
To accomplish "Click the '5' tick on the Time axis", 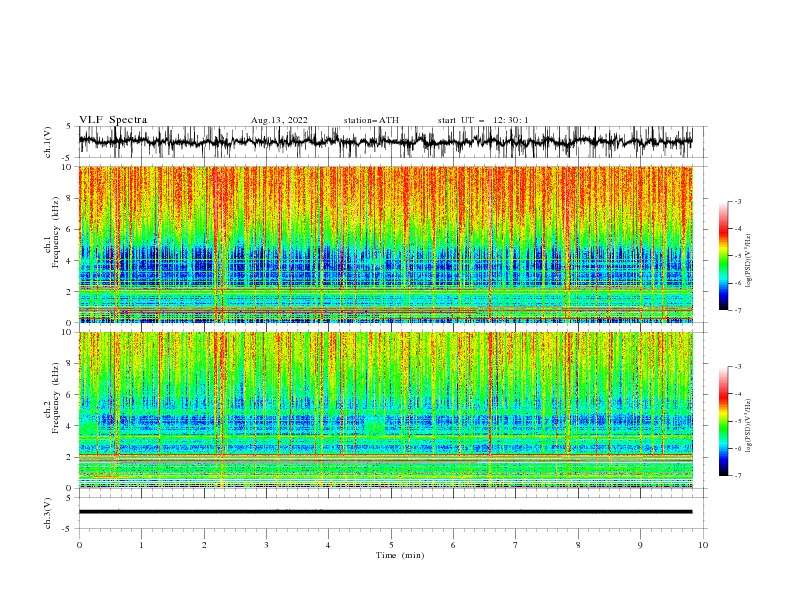I will tap(391, 545).
